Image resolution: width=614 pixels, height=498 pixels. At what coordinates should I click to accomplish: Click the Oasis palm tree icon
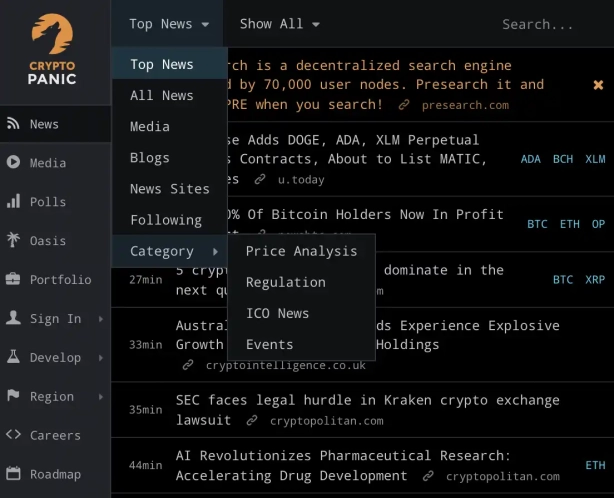[x=13, y=240]
